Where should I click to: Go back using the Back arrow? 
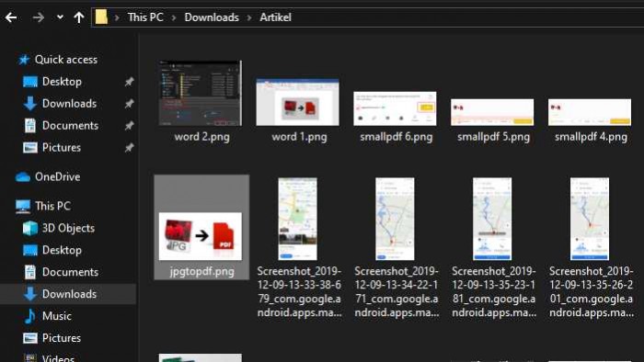click(11, 17)
